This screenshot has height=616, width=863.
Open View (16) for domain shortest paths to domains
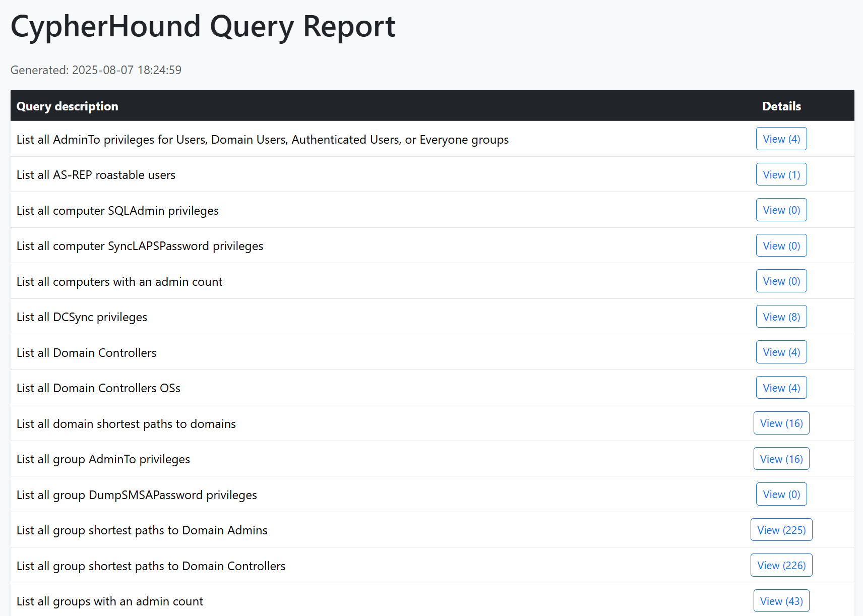(x=781, y=423)
